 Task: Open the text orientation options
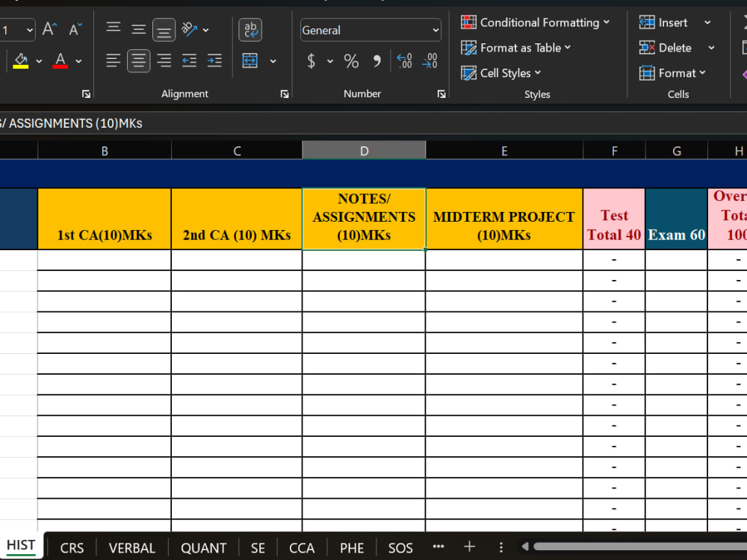coord(189,30)
